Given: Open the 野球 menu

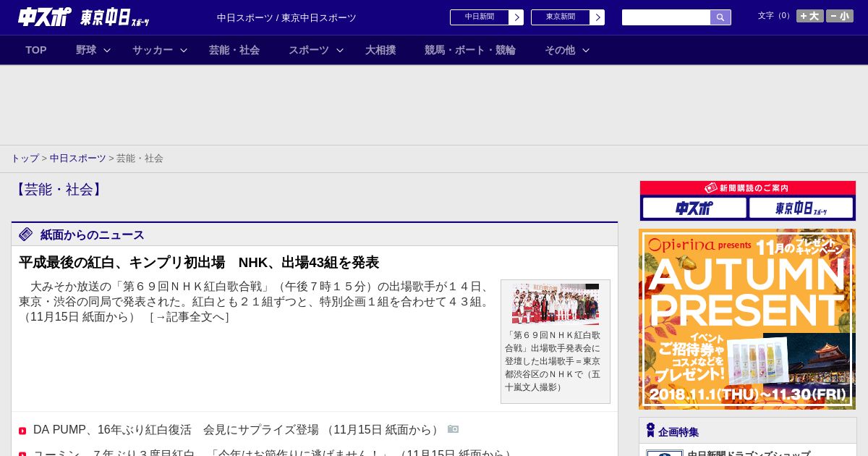Looking at the screenshot, I should (86, 50).
